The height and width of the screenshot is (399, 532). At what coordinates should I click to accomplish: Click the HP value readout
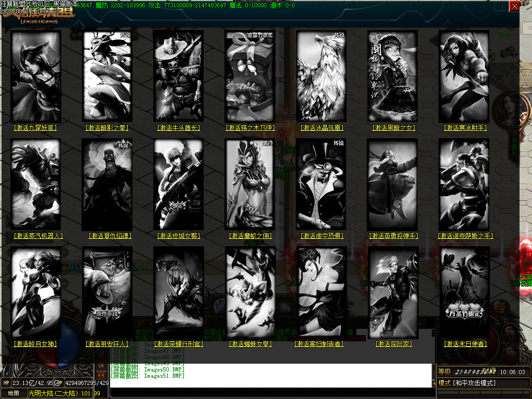point(37,383)
